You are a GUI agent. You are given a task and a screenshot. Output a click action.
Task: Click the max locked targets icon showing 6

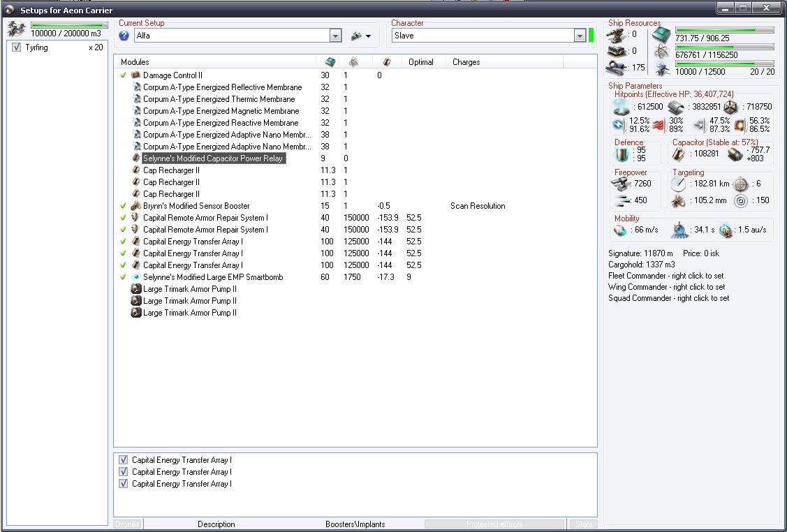point(740,184)
